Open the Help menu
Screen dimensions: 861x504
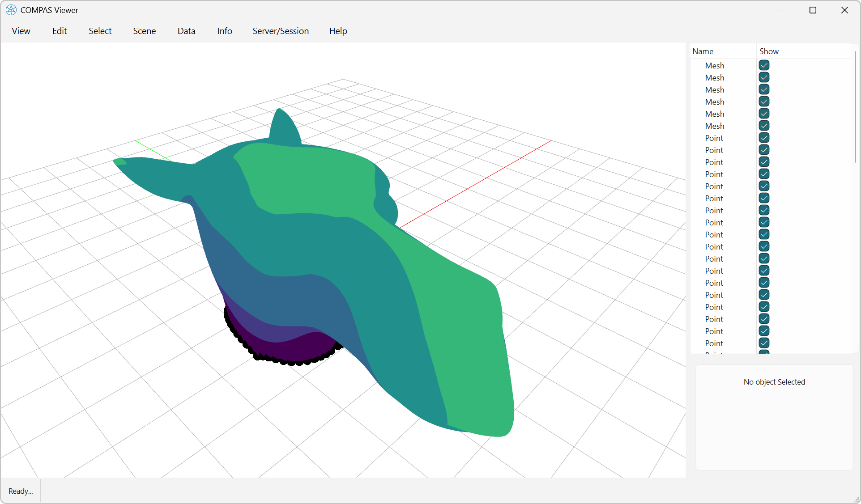point(338,31)
